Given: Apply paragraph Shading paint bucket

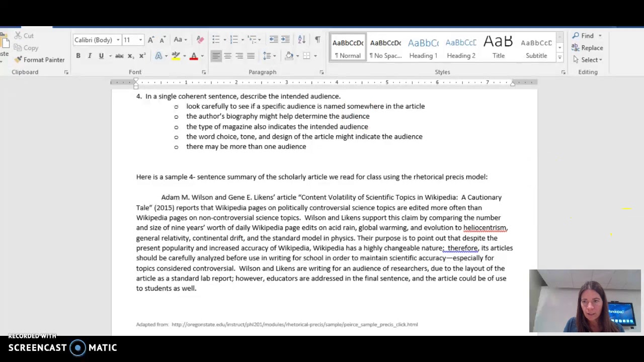Looking at the screenshot, I should [x=289, y=56].
